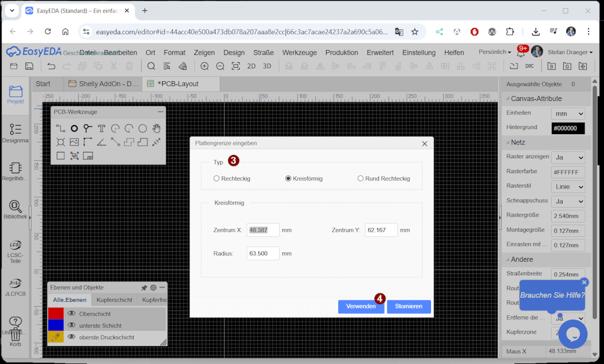
Task: Switch view with the 3D button
Action: coord(267,66)
